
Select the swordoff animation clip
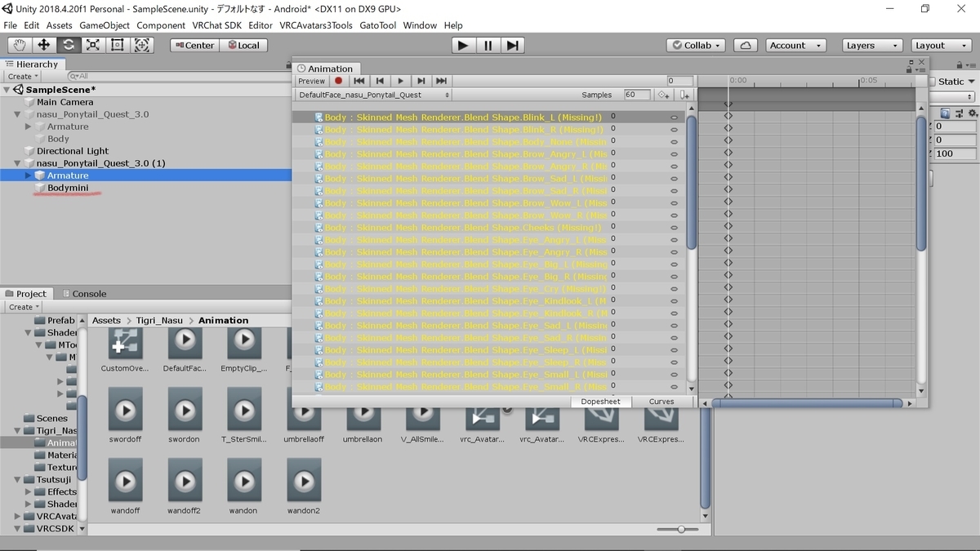click(125, 414)
